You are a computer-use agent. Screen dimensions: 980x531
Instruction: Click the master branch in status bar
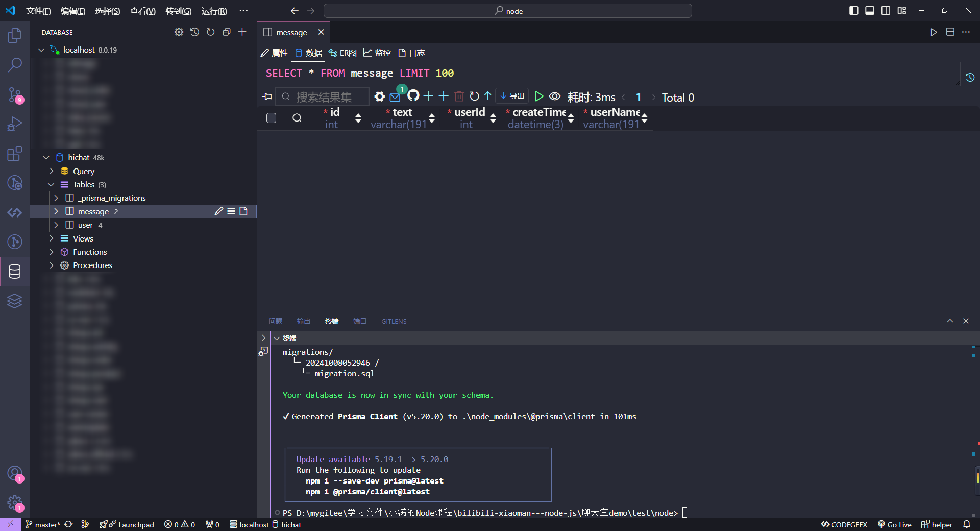click(43, 524)
